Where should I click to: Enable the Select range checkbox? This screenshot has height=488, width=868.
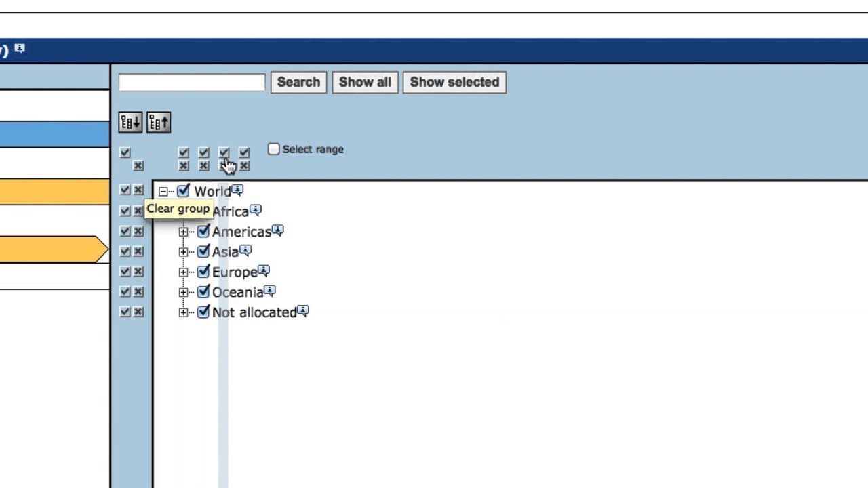tap(273, 149)
